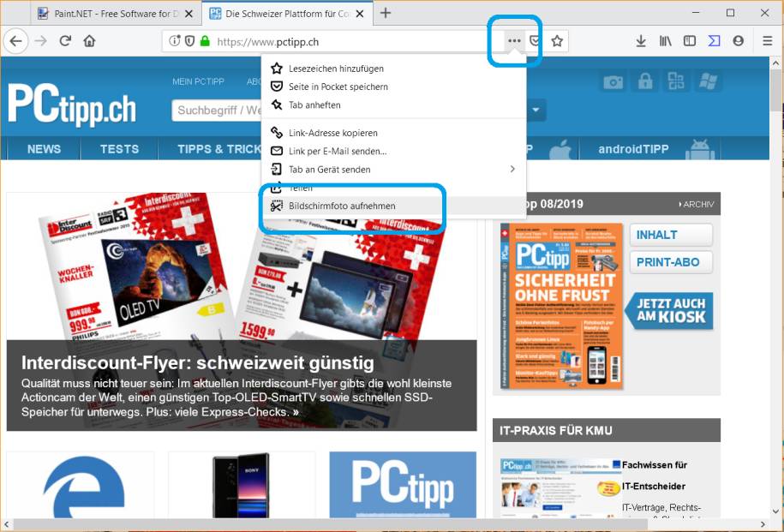Choose Link per E-Mail senden

pos(393,151)
